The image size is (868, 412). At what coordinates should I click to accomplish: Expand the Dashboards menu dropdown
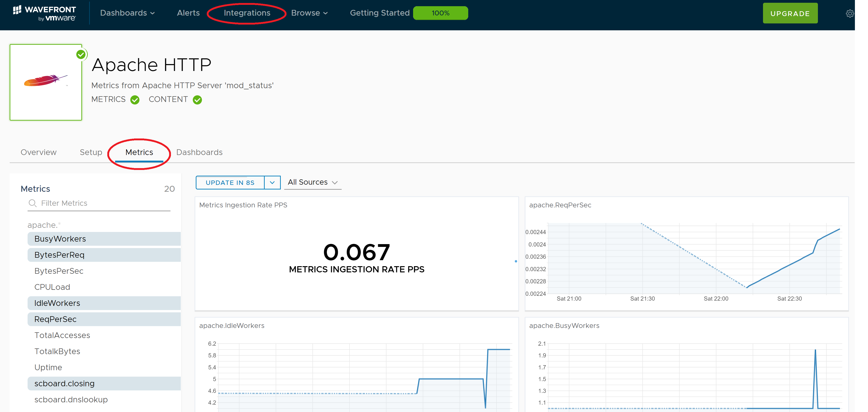(x=127, y=13)
